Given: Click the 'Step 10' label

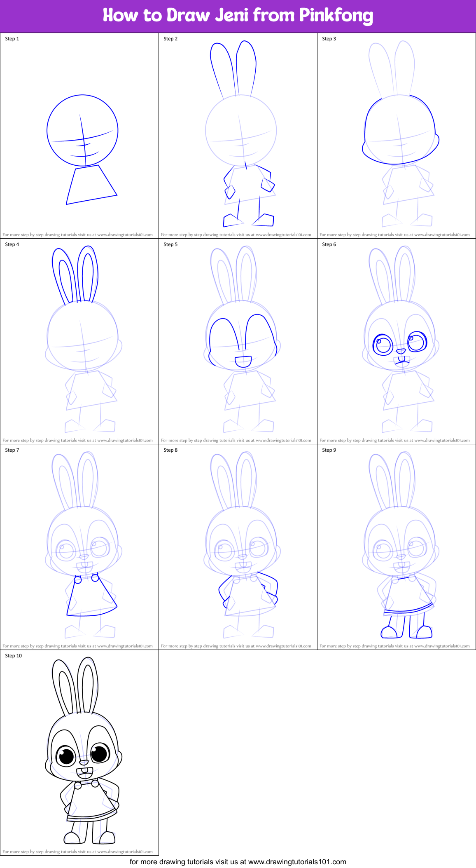Looking at the screenshot, I should 13,656.
